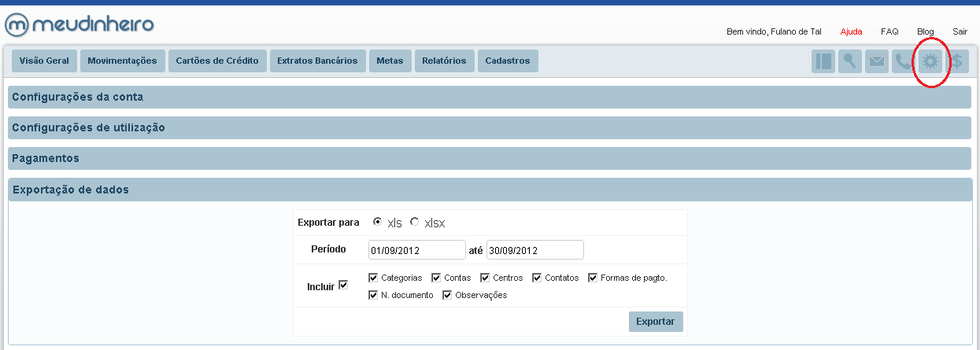Open the envelope mail icon
Screen dimensions: 980x350
(877, 61)
